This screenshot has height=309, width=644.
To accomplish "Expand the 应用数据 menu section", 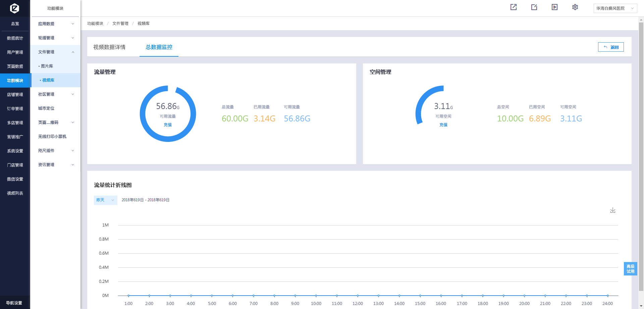I will [56, 24].
